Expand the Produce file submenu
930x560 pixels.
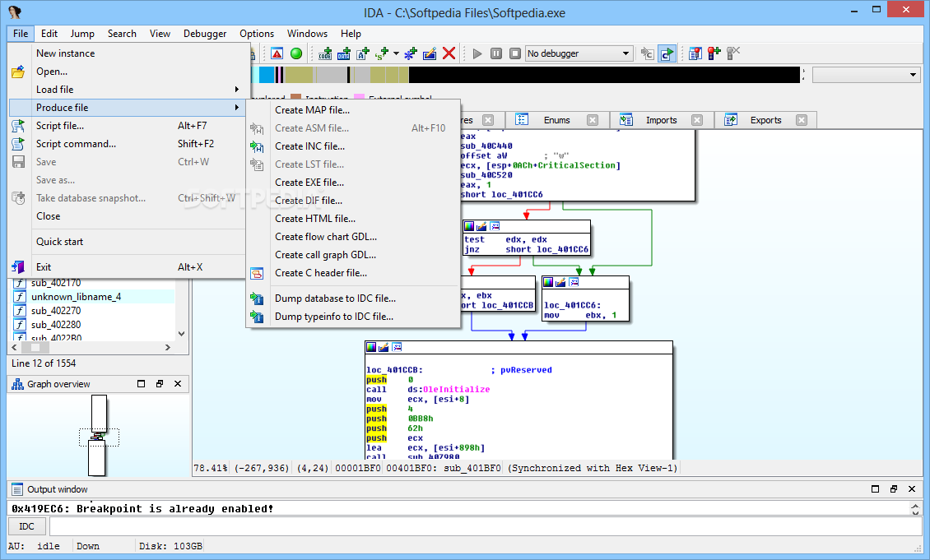pyautogui.click(x=127, y=107)
